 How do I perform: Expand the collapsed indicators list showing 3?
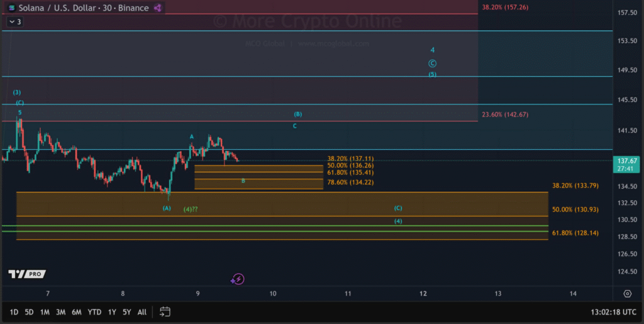click(15, 22)
